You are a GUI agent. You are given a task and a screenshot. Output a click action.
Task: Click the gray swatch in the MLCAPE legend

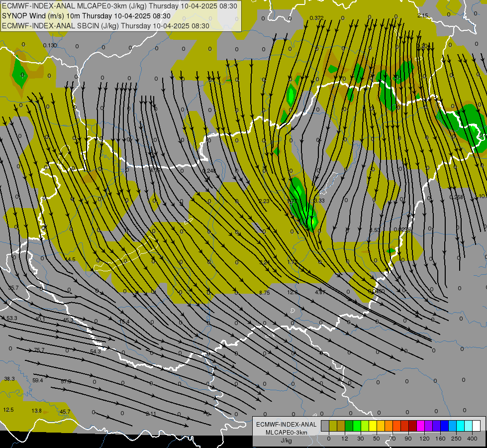click(x=325, y=426)
